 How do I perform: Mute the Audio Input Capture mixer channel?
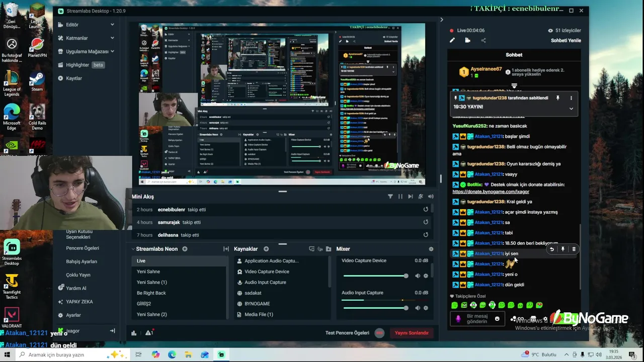(x=418, y=308)
